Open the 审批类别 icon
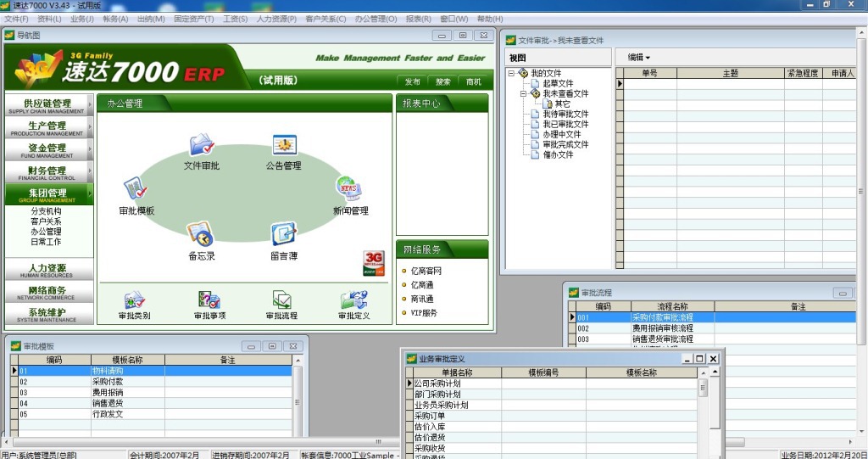The width and height of the screenshot is (868, 459). click(x=135, y=300)
